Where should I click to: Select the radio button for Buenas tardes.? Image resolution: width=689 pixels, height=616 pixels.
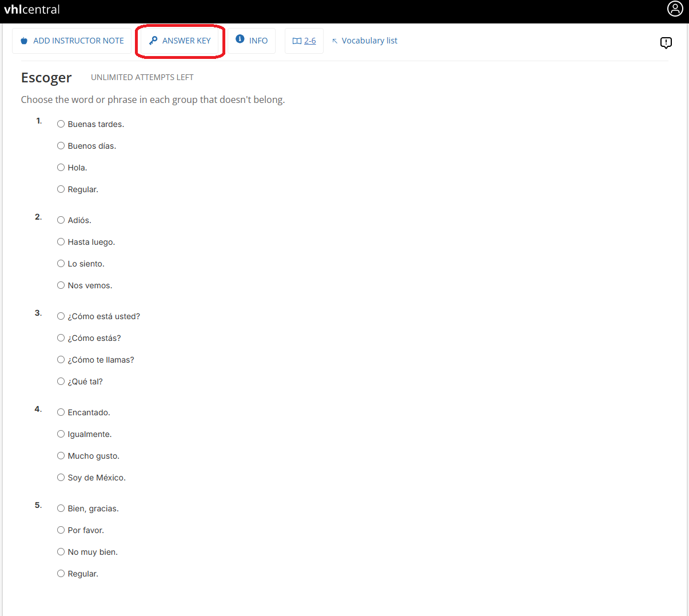pos(61,124)
